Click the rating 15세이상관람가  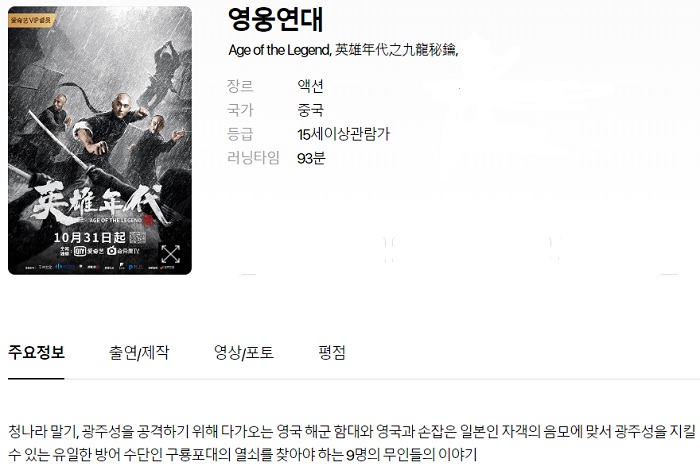click(343, 134)
